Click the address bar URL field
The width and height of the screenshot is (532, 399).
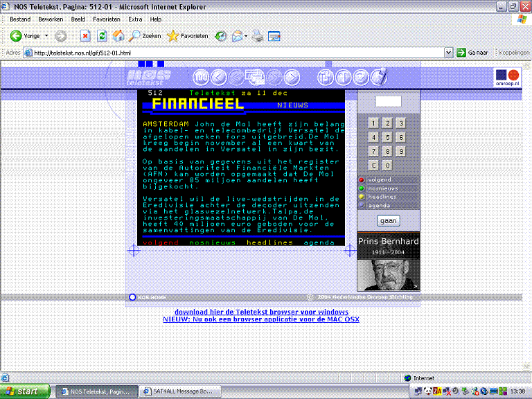coord(234,53)
